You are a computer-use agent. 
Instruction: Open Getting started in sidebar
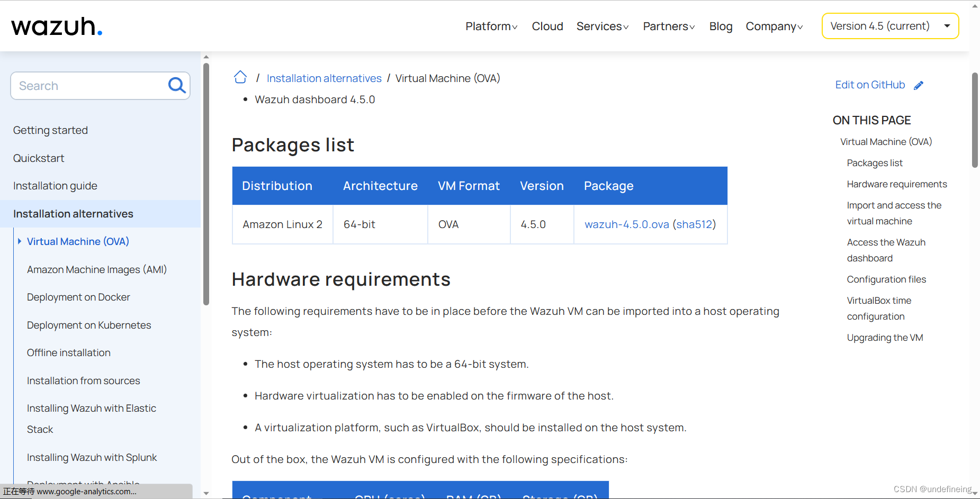50,130
